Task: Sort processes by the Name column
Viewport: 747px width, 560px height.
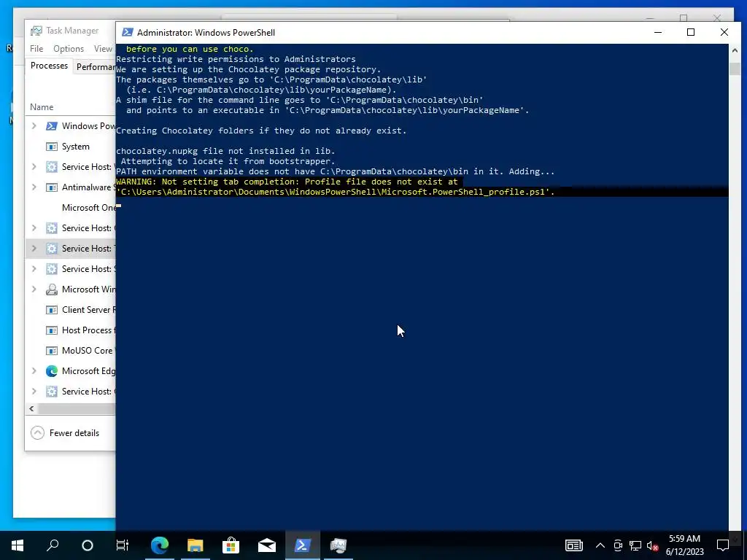Action: pyautogui.click(x=42, y=107)
